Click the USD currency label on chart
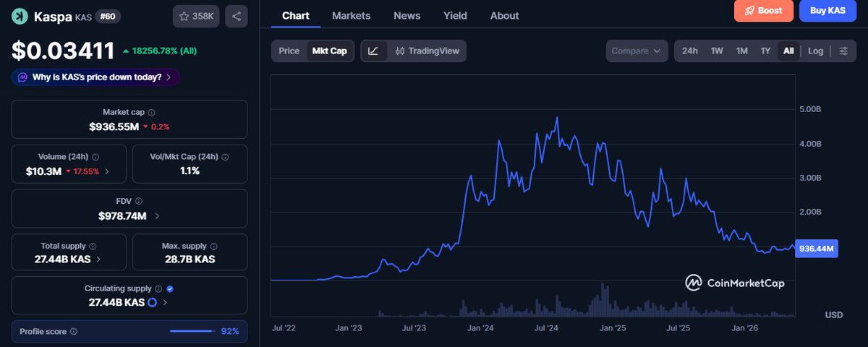Image resolution: width=868 pixels, height=347 pixels. coord(834,315)
